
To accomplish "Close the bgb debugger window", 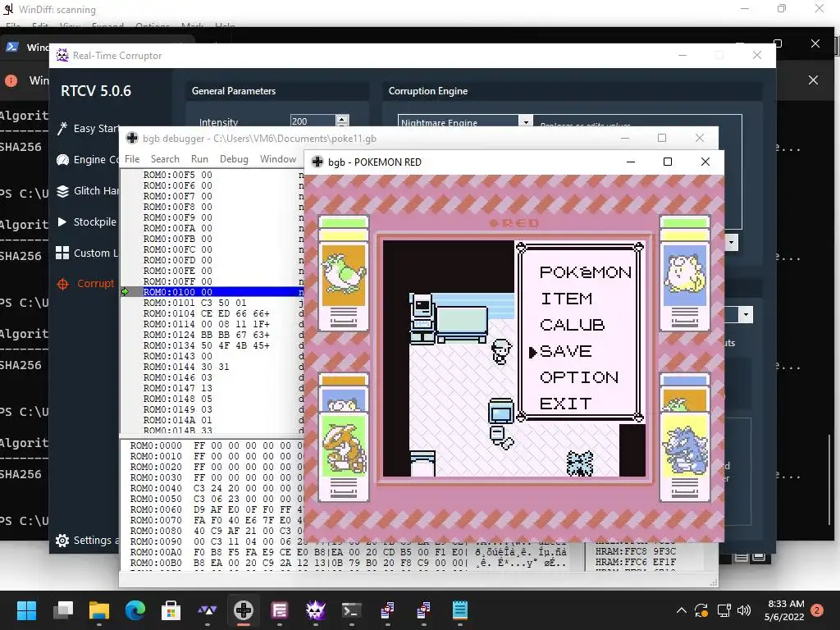I will coord(699,138).
